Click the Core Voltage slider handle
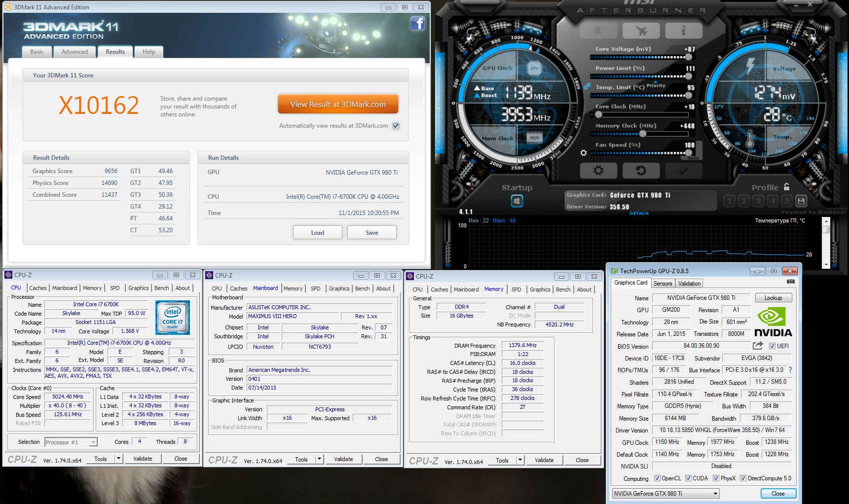 coord(689,57)
